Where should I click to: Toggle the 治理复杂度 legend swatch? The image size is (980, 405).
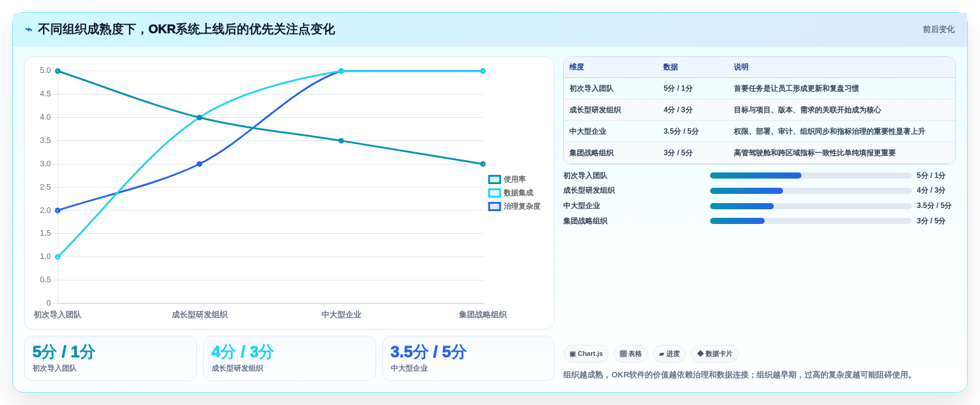(x=495, y=206)
